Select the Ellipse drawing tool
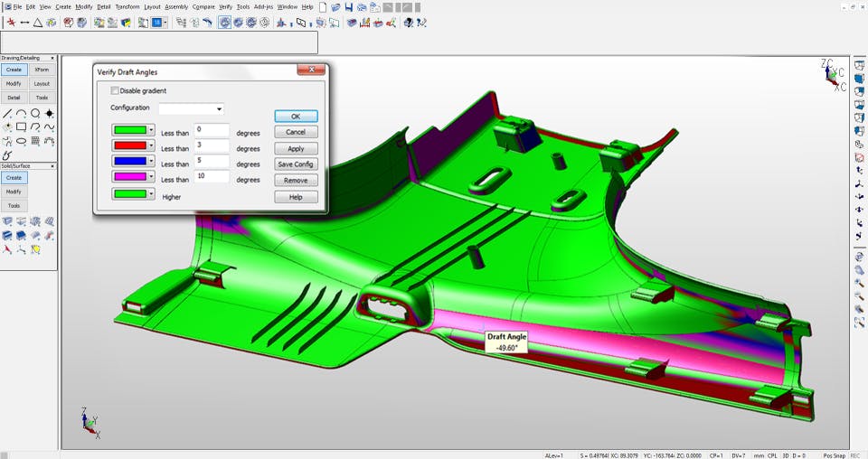Image resolution: width=868 pixels, height=459 pixels. point(21,140)
